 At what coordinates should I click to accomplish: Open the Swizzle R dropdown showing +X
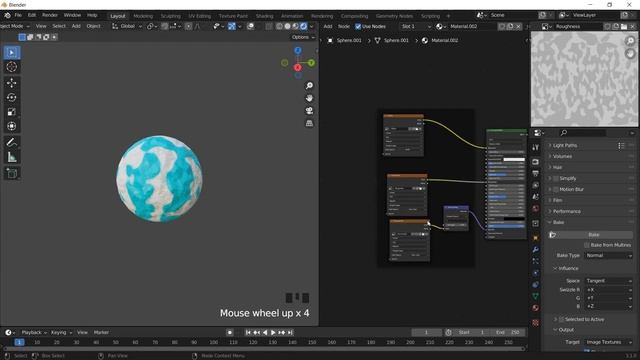click(608, 290)
